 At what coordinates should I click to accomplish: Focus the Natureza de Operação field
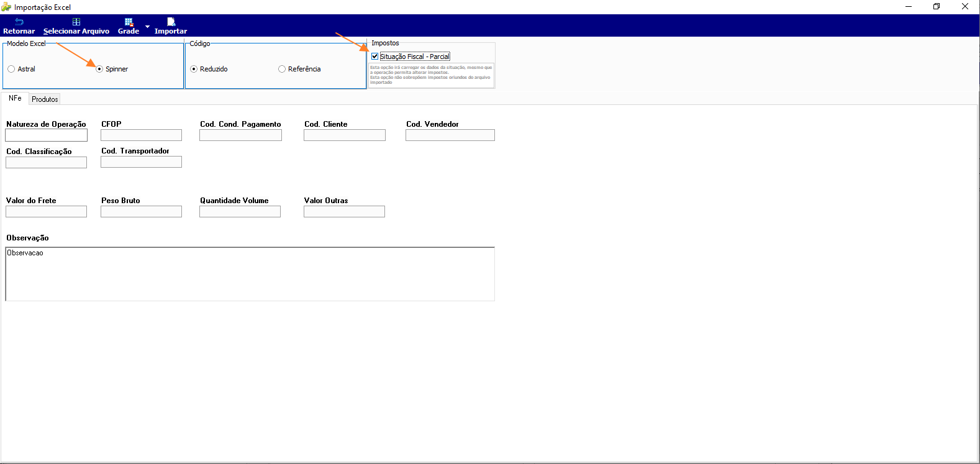coord(47,135)
